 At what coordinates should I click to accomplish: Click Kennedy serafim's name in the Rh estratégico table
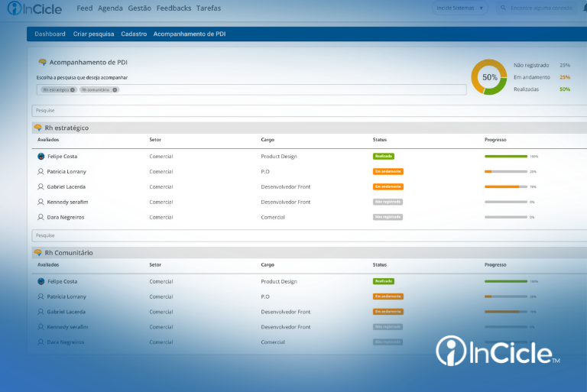coord(66,202)
